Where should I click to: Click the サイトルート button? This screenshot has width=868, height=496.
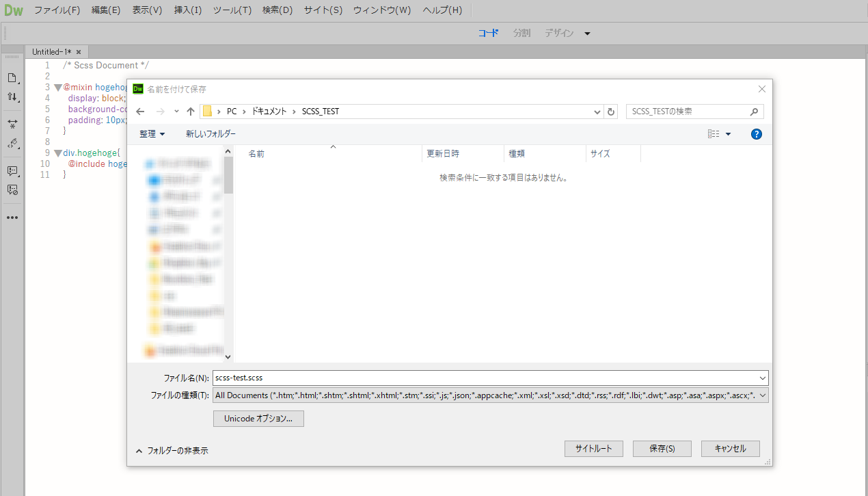593,448
